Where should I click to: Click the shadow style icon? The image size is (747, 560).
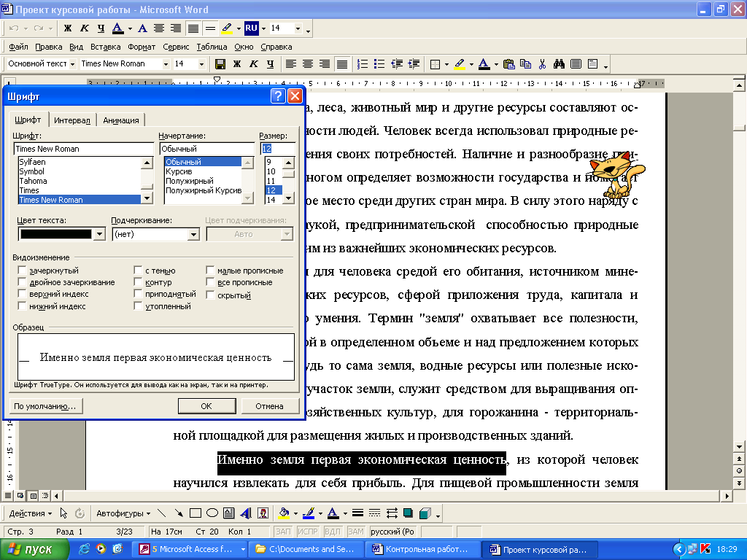pos(409,513)
